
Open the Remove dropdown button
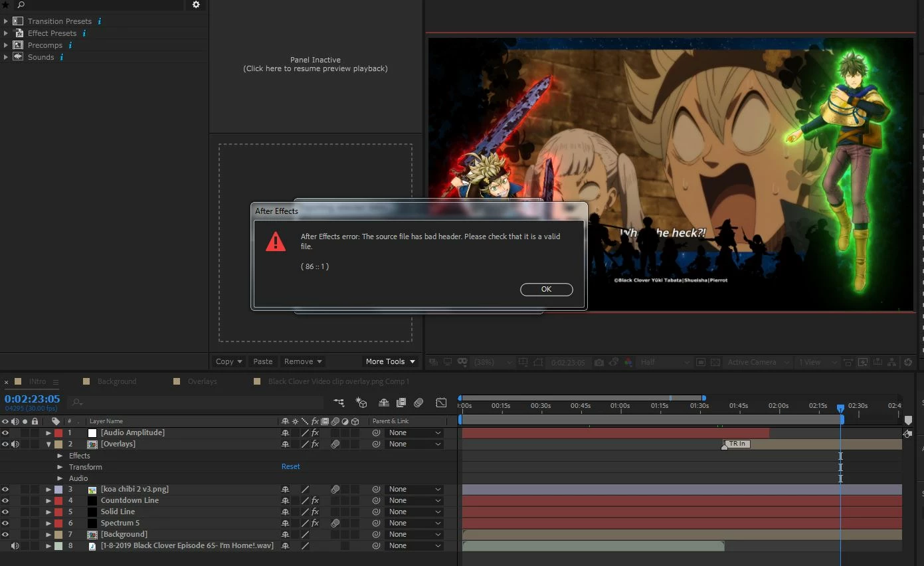click(x=303, y=361)
